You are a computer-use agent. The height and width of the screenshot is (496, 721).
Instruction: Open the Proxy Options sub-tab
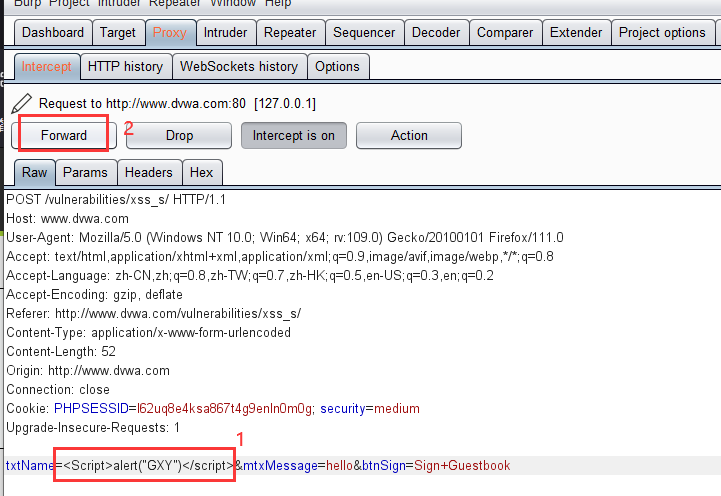coord(338,67)
